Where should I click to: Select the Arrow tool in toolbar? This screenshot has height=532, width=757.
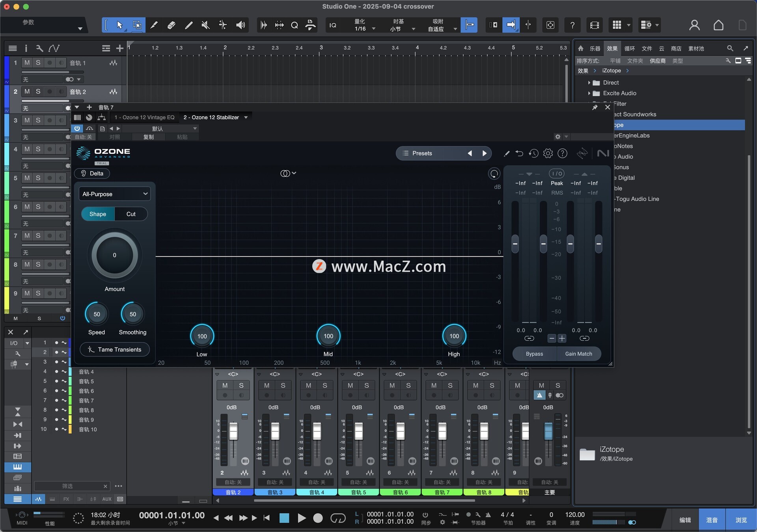click(119, 25)
